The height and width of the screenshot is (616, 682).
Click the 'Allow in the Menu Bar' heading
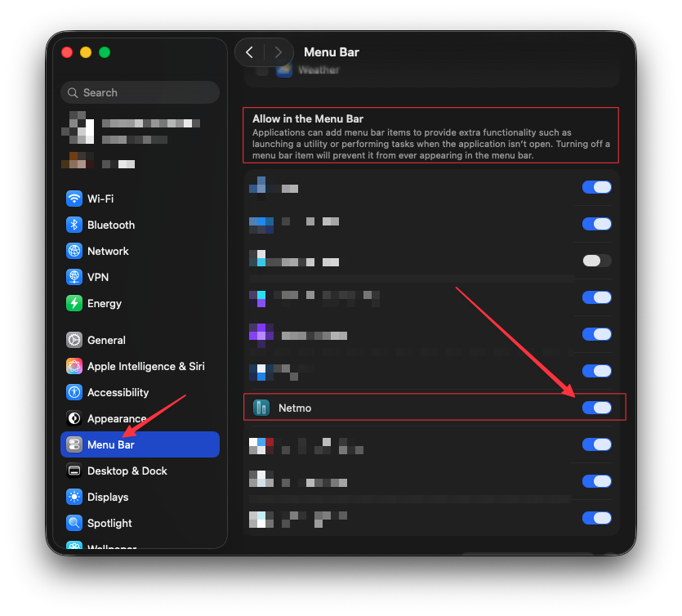click(308, 118)
